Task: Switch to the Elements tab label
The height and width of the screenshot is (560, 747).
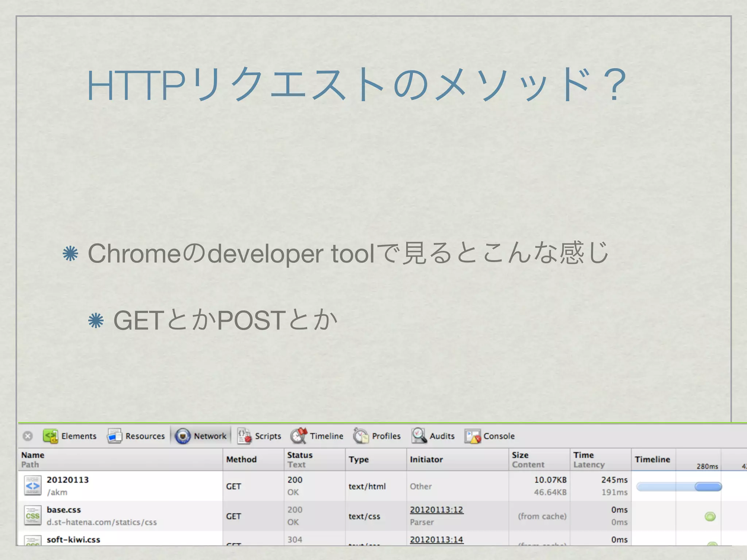Action: point(79,436)
